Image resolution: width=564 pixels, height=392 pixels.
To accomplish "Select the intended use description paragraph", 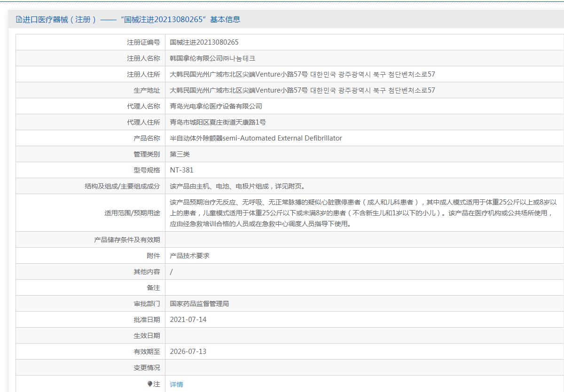I will pos(363,213).
